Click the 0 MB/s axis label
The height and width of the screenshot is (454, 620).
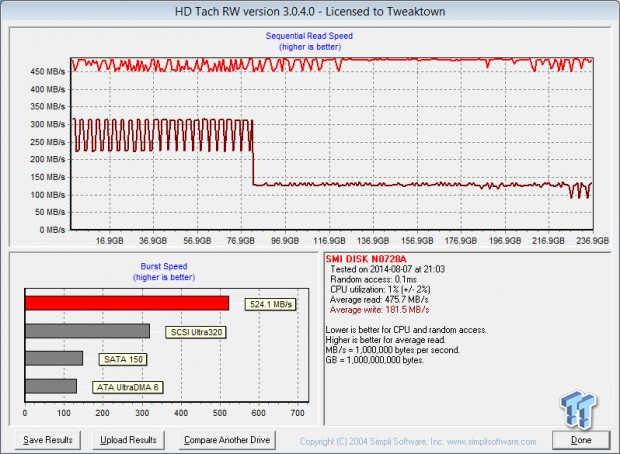coord(52,230)
